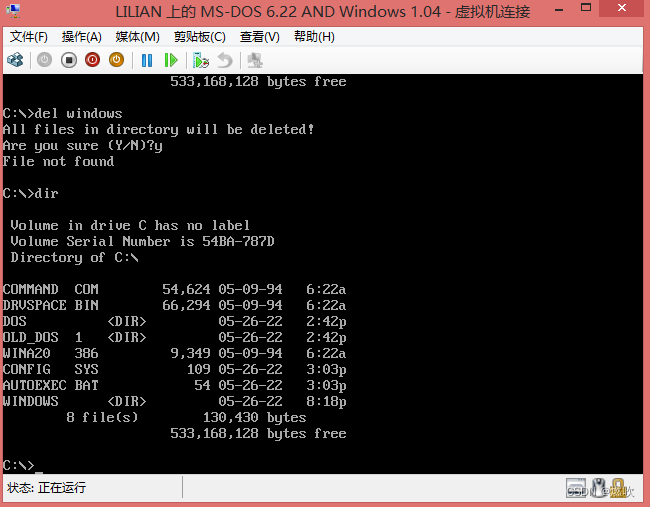Click the greyed-out Start VM power button
650x507 pixels.
[x=44, y=60]
